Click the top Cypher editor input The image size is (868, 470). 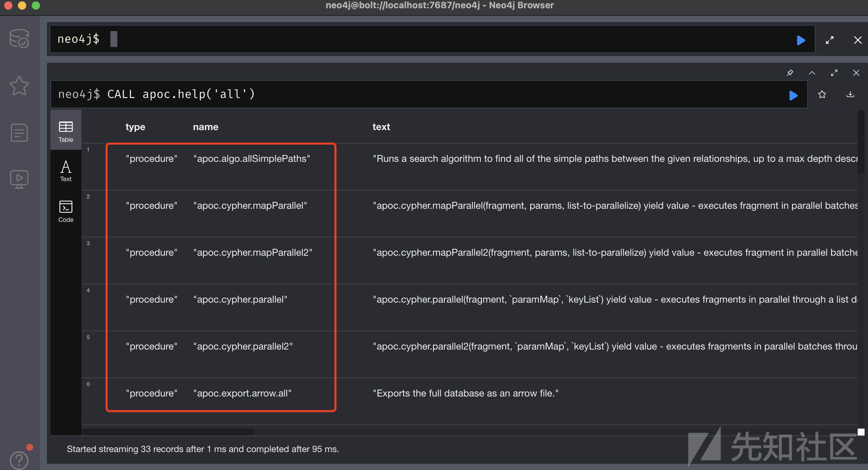click(414, 39)
